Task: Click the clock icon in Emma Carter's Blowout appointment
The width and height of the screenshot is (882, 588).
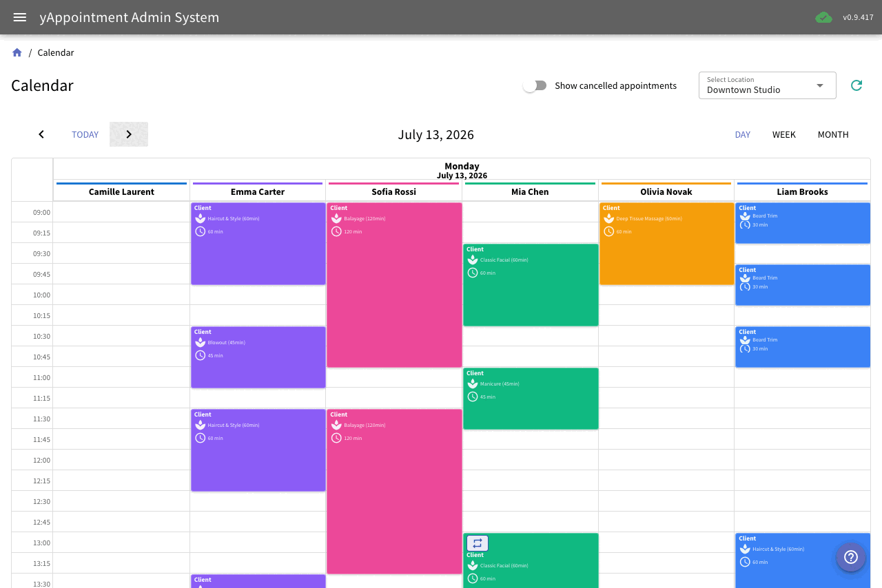Action: coord(201,355)
